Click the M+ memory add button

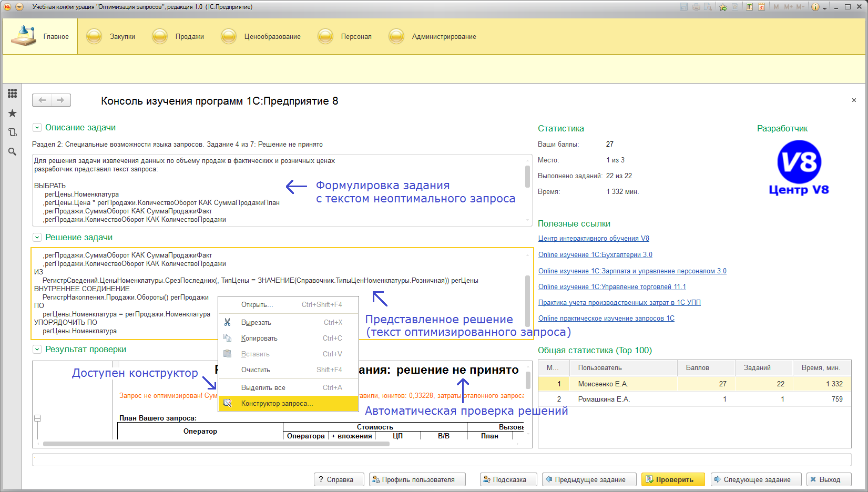[x=788, y=7]
